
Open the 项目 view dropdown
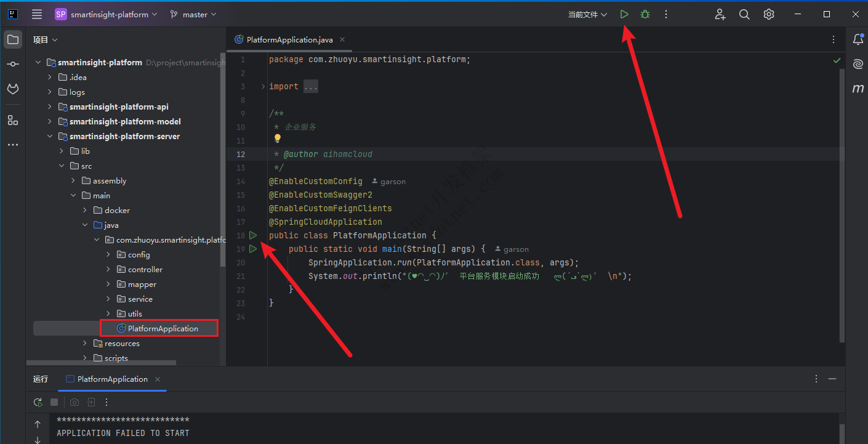46,39
